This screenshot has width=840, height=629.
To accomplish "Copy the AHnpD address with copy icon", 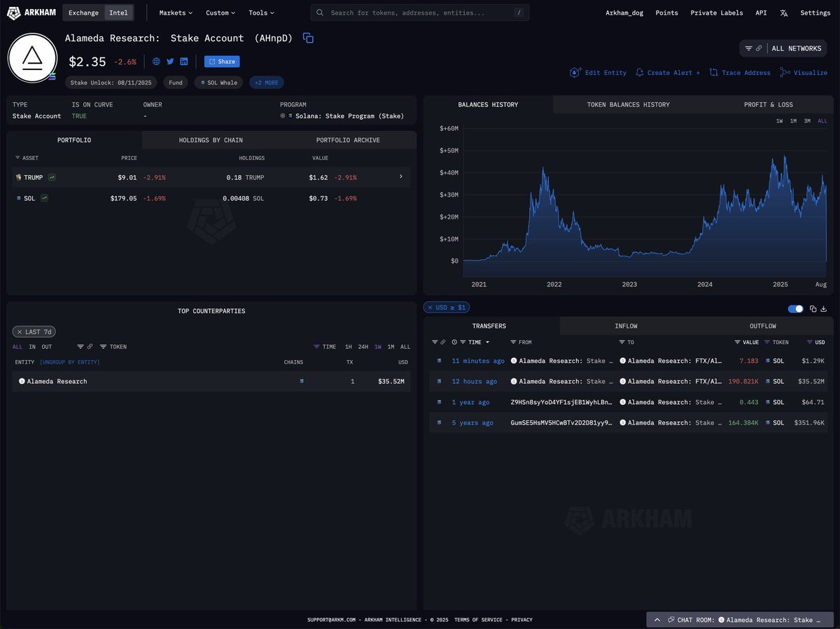I will coord(308,39).
